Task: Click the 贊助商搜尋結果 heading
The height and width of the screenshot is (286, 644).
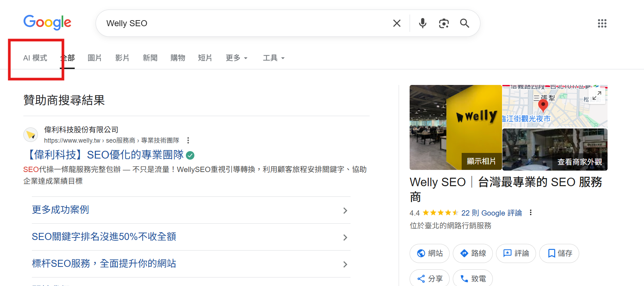Action: click(x=64, y=100)
